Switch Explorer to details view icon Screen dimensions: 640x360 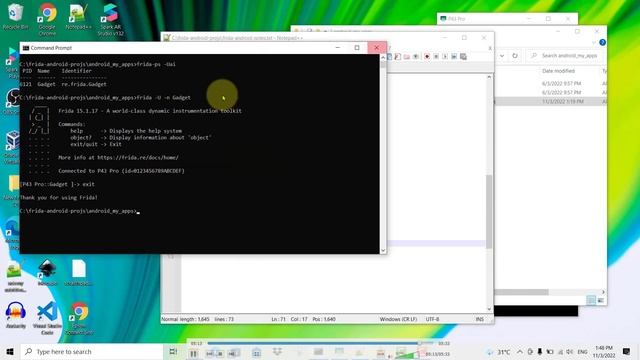[591, 300]
